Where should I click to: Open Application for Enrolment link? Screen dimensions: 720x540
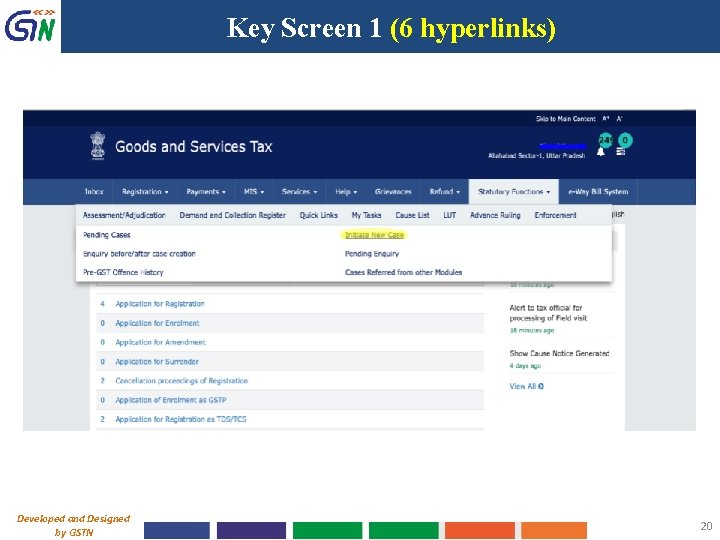pyautogui.click(x=158, y=323)
